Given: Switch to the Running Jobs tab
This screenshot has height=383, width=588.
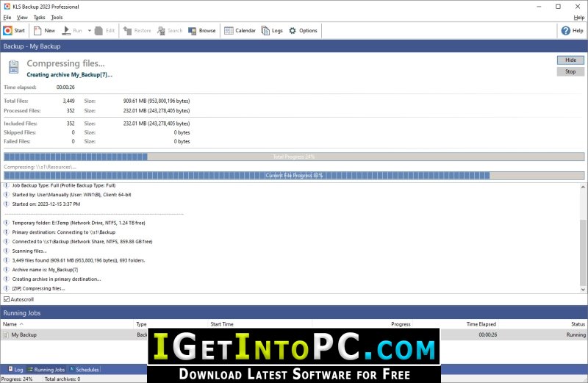Looking at the screenshot, I should 46,370.
